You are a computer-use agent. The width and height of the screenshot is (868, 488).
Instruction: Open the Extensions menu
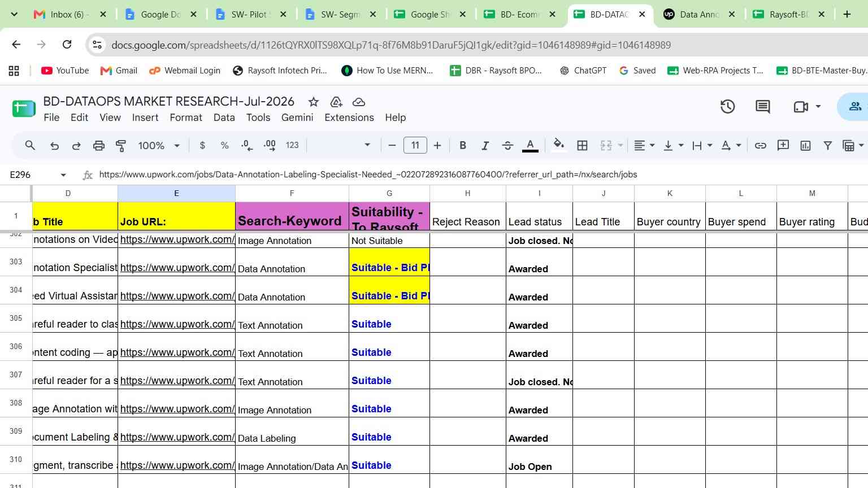click(x=349, y=117)
